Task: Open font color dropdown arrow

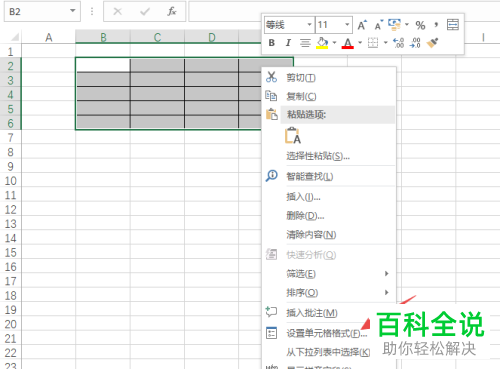Action: pos(360,43)
